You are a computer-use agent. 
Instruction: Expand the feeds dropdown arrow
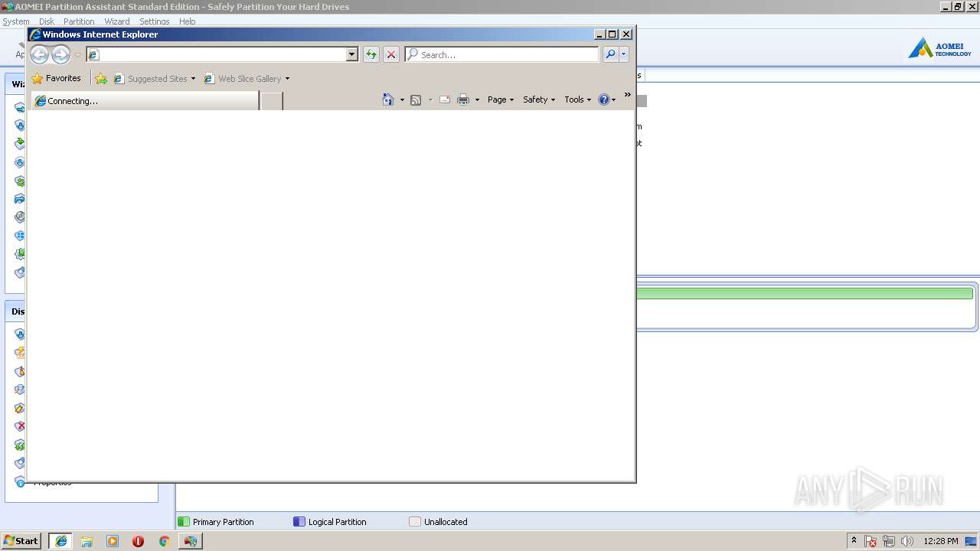(x=430, y=99)
